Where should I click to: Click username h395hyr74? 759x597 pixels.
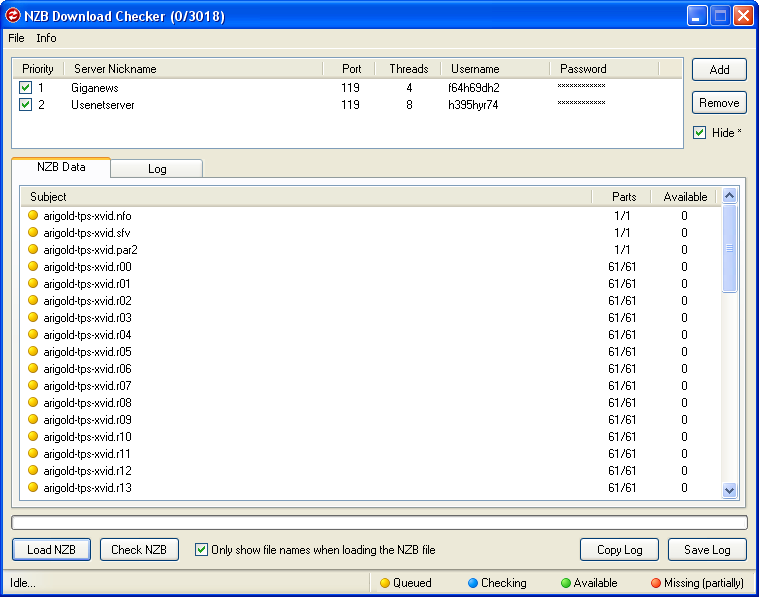tap(473, 105)
